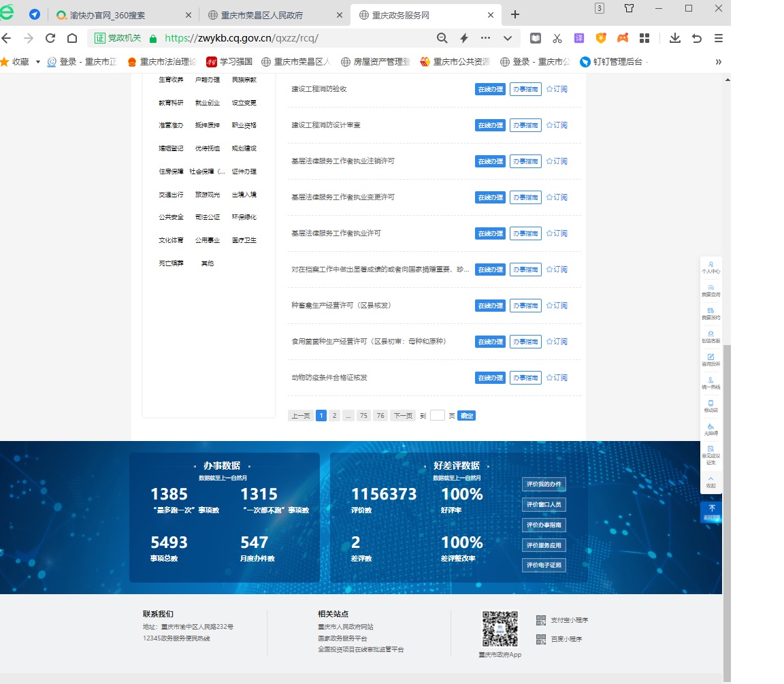
Task: Click the page-number jump input box
Action: tap(437, 415)
